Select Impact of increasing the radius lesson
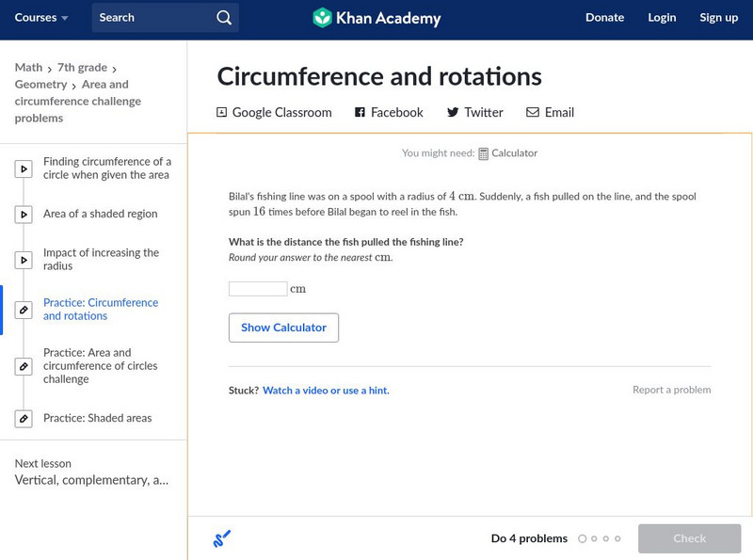The height and width of the screenshot is (560, 753). [101, 260]
